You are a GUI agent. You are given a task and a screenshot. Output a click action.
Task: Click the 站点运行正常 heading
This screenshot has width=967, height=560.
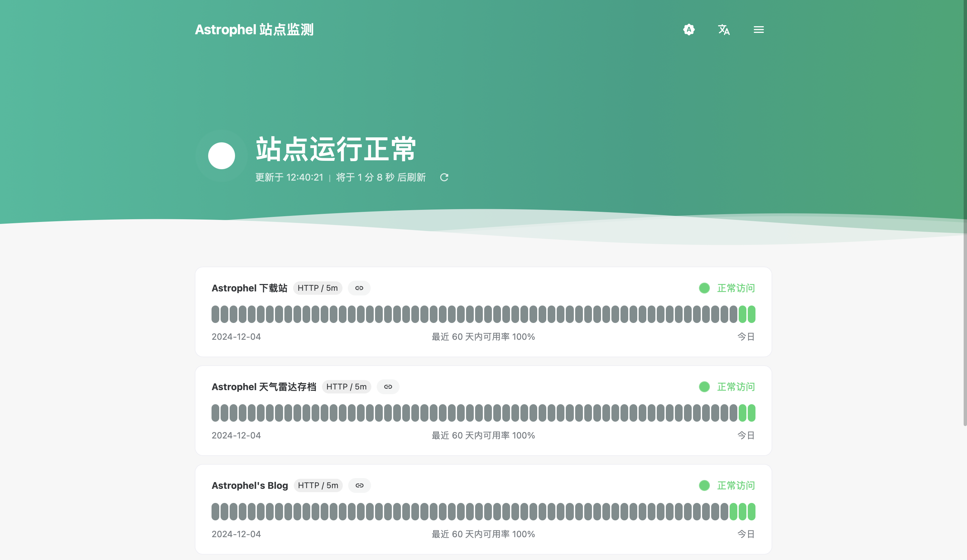[x=336, y=149]
